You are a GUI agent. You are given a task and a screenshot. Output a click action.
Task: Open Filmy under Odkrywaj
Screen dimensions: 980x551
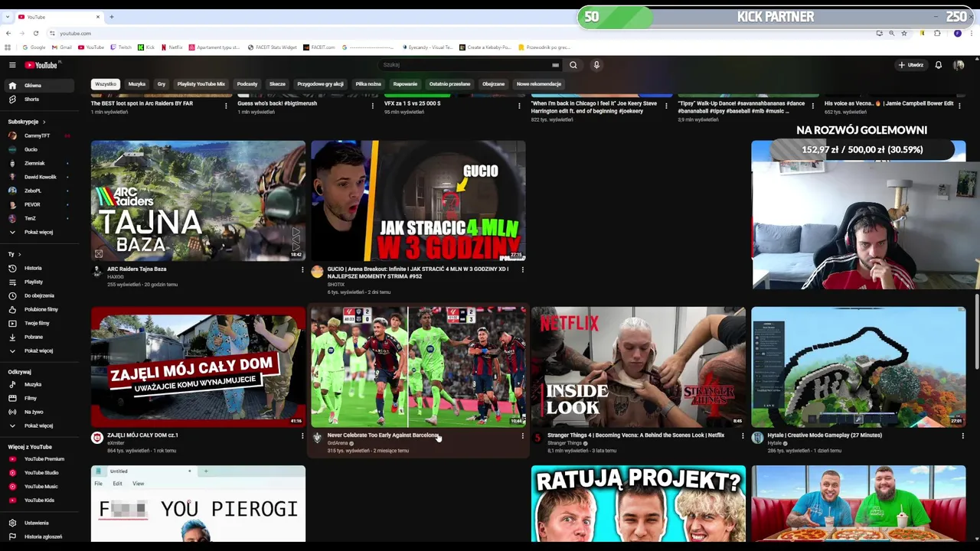point(38,398)
